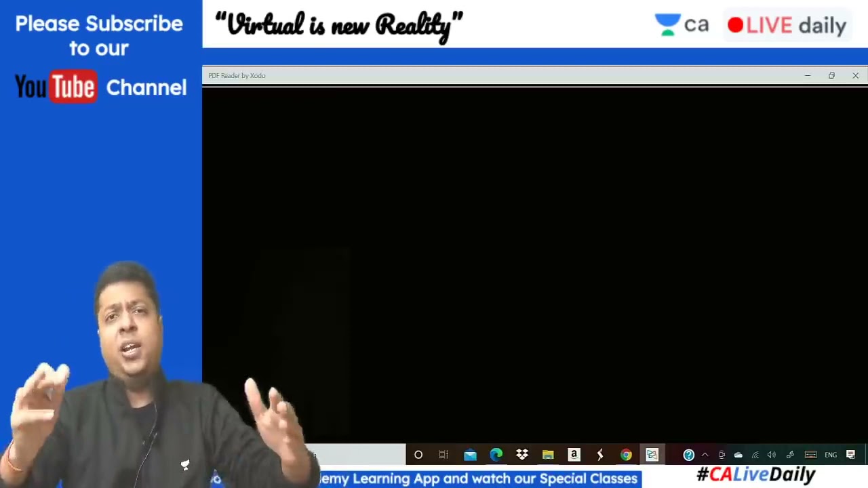Restore down the PDF Reader by Xodo window
The height and width of the screenshot is (488, 868).
click(831, 76)
